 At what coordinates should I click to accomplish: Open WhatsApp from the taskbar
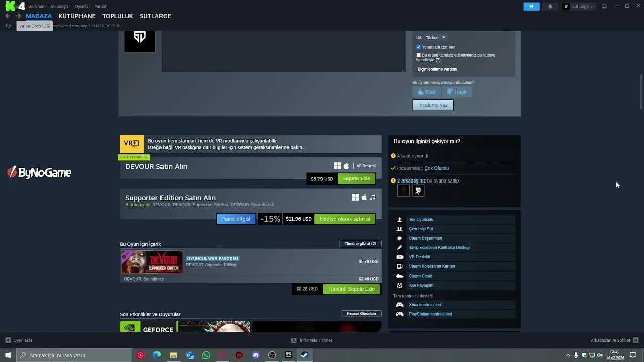(x=206, y=355)
